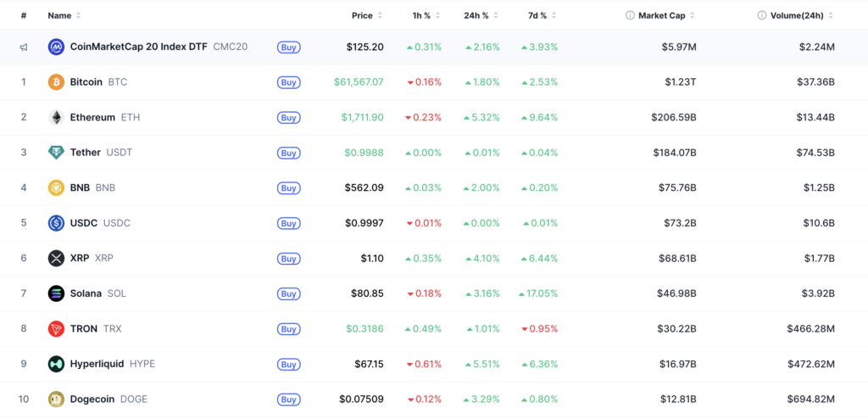Click the Ethereum diamond logo icon
The height and width of the screenshot is (419, 868).
(56, 118)
